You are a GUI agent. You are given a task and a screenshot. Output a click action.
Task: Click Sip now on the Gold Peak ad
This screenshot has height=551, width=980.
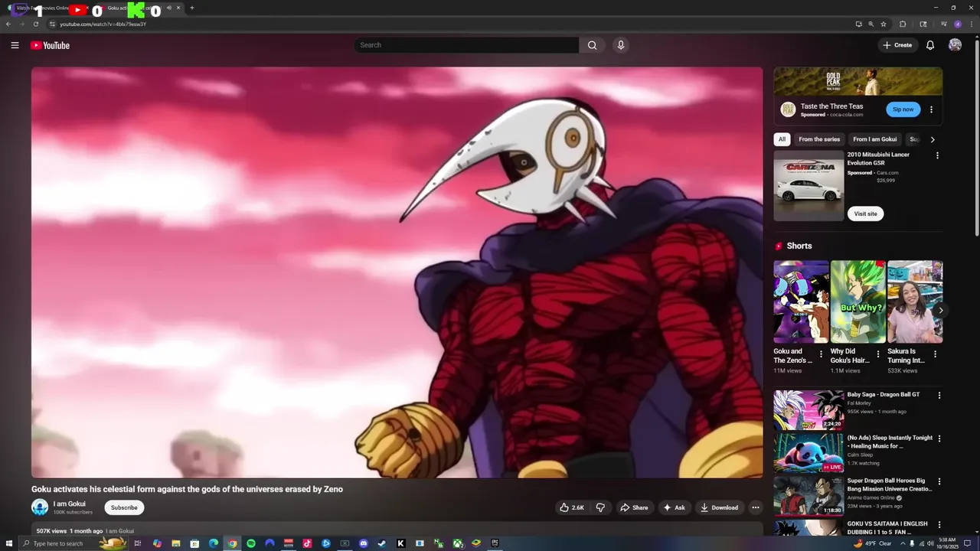tap(903, 109)
